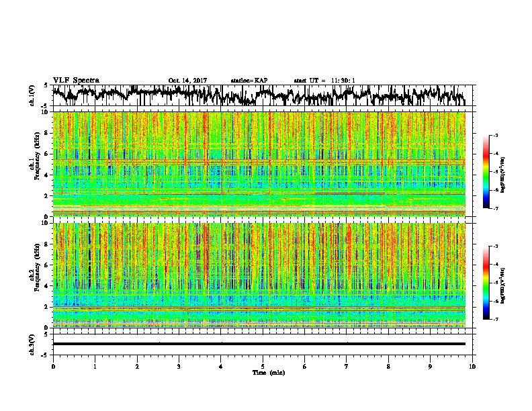Click the ch.2 spectrogram color scale bar
The width and height of the screenshot is (532, 411).
click(x=486, y=283)
